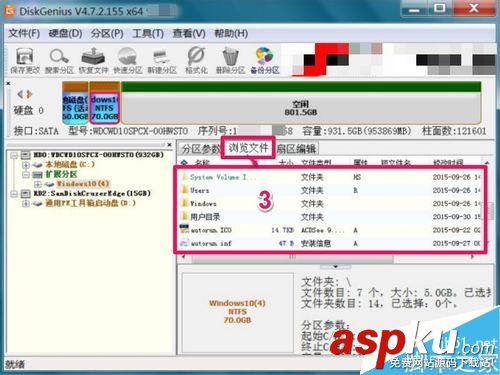Select the 空闲 801.5GB free space block
This screenshot has height=375, width=500.
301,102
